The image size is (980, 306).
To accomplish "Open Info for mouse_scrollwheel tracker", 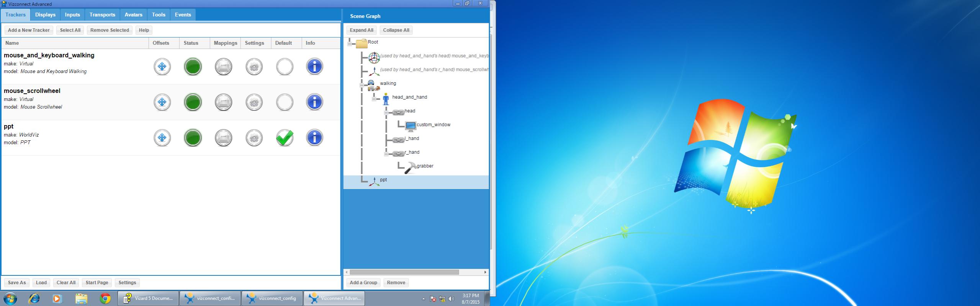I will 314,102.
